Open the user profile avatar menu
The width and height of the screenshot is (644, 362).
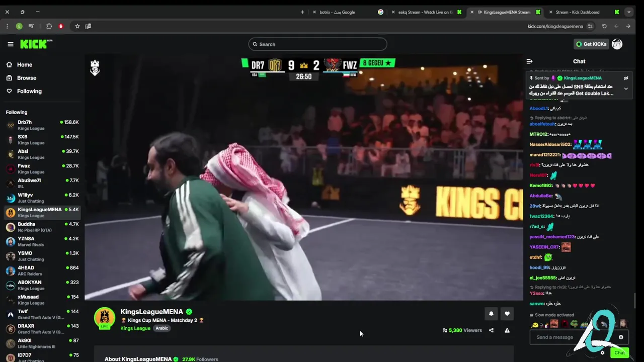(617, 44)
